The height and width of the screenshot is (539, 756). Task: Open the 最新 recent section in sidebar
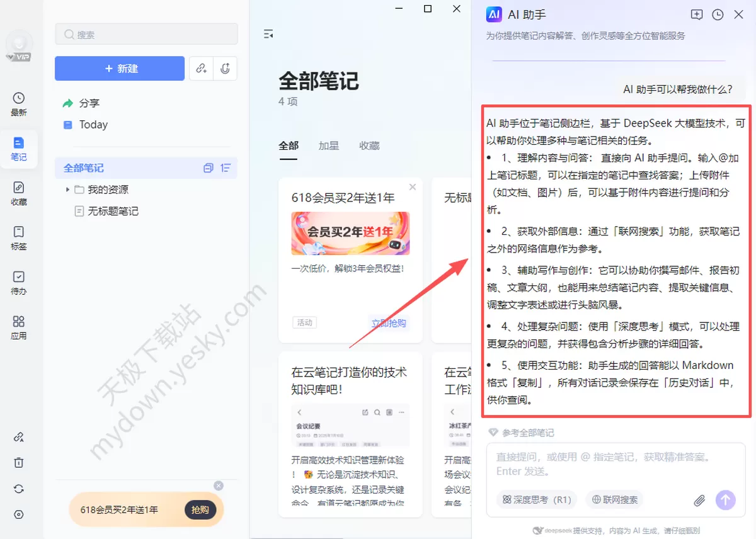tap(19, 104)
